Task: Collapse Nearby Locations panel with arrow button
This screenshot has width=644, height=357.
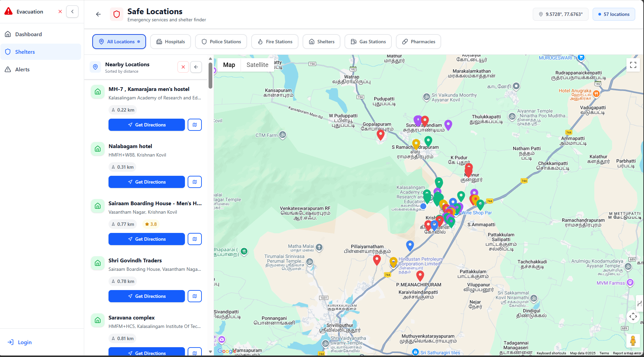Action: coord(196,67)
